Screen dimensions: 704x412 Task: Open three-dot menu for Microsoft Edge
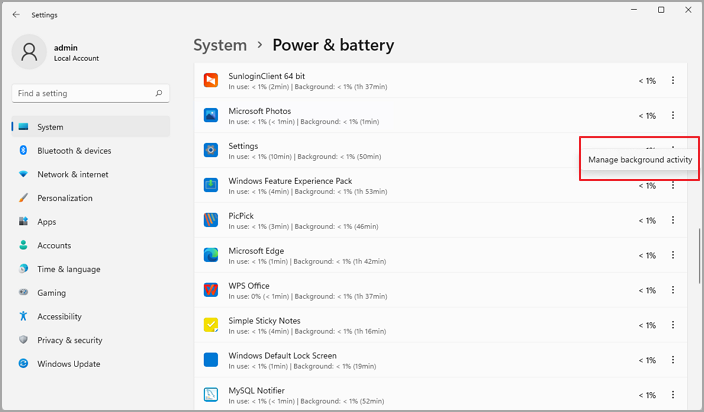click(x=673, y=256)
